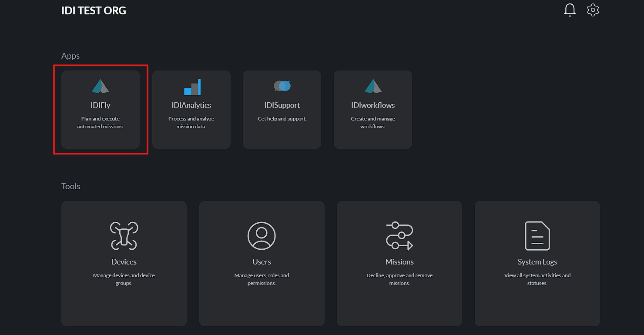Click 'Get help and support.' text

282,119
